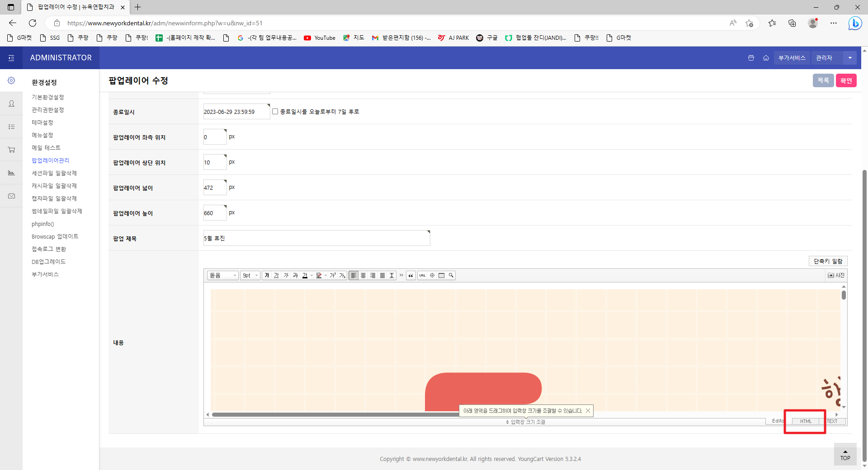Open the shop storefront icon in header
The height and width of the screenshot is (470, 868).
(751, 58)
